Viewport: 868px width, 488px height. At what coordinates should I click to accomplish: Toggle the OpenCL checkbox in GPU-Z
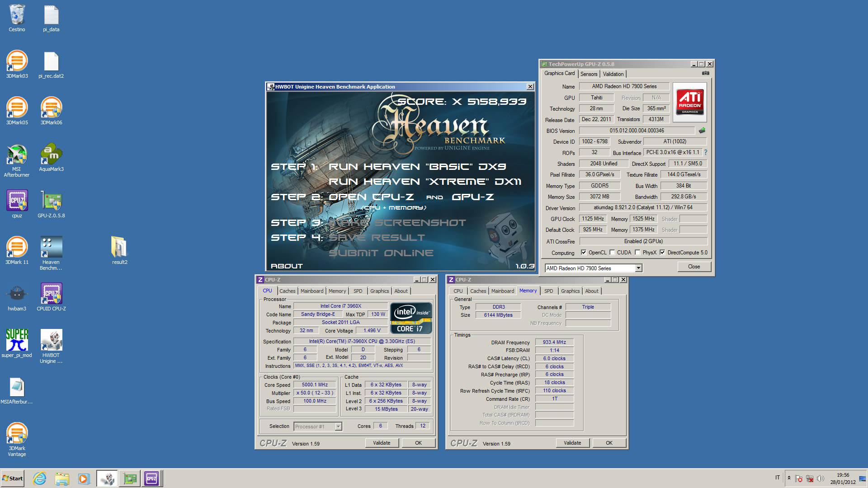pos(584,253)
